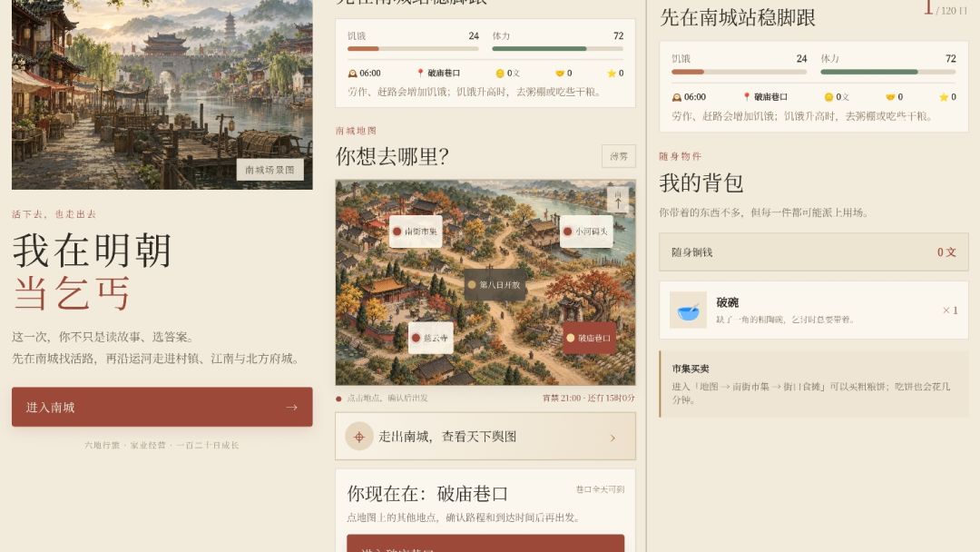Click the 饥饿 bar above 随身物件

tap(740, 72)
